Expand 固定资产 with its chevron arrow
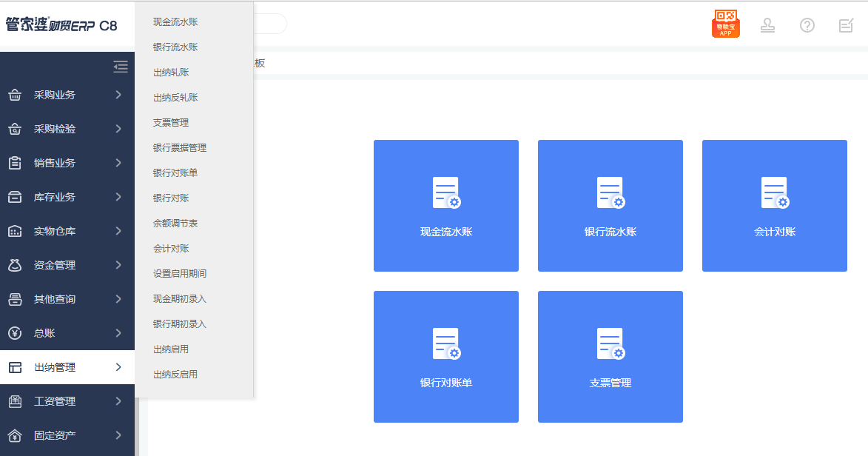 click(118, 435)
